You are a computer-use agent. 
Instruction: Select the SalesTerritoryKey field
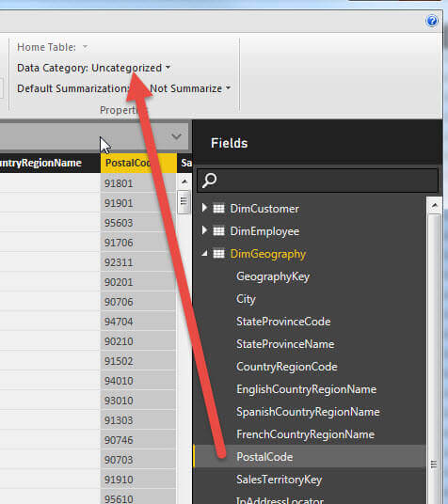[x=279, y=480]
